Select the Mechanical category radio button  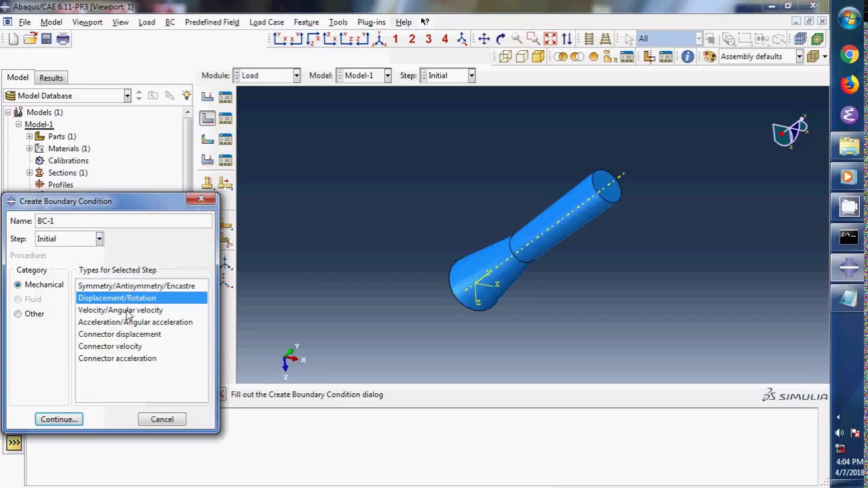[18, 285]
